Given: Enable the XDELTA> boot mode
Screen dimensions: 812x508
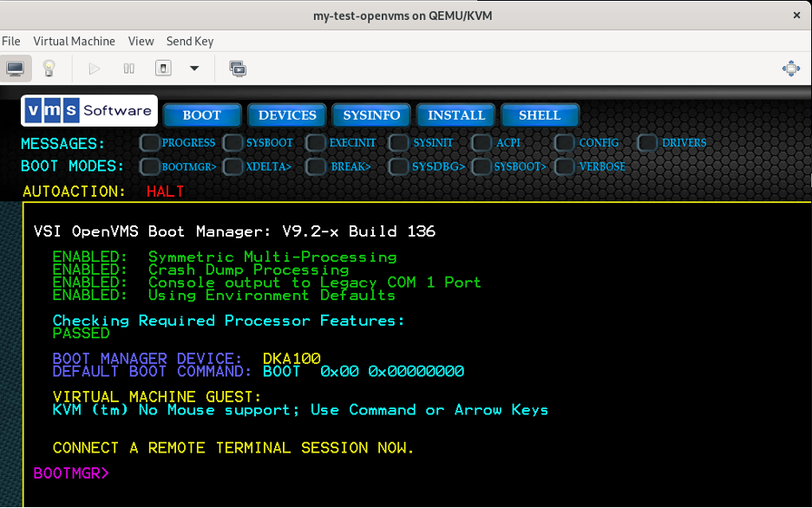Looking at the screenshot, I should click(x=232, y=166).
